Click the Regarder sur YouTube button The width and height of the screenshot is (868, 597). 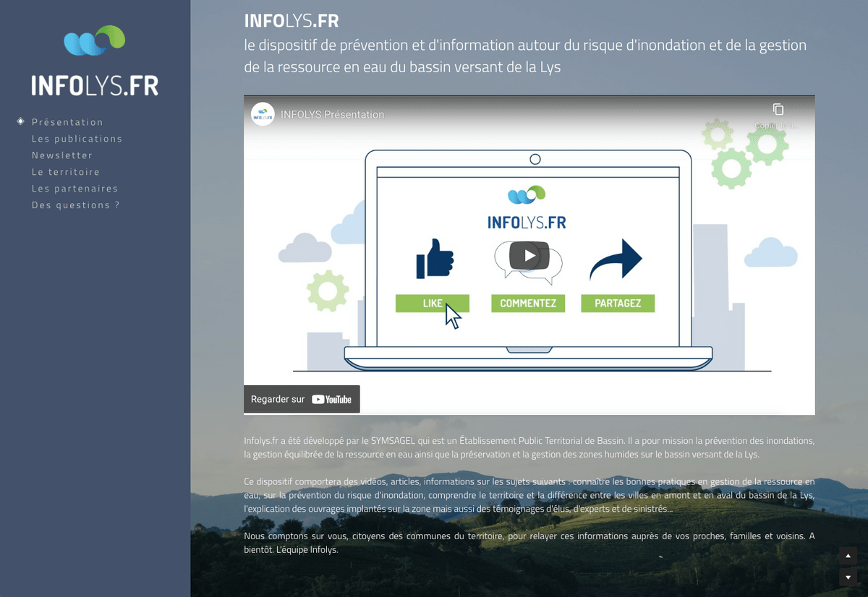tap(302, 399)
